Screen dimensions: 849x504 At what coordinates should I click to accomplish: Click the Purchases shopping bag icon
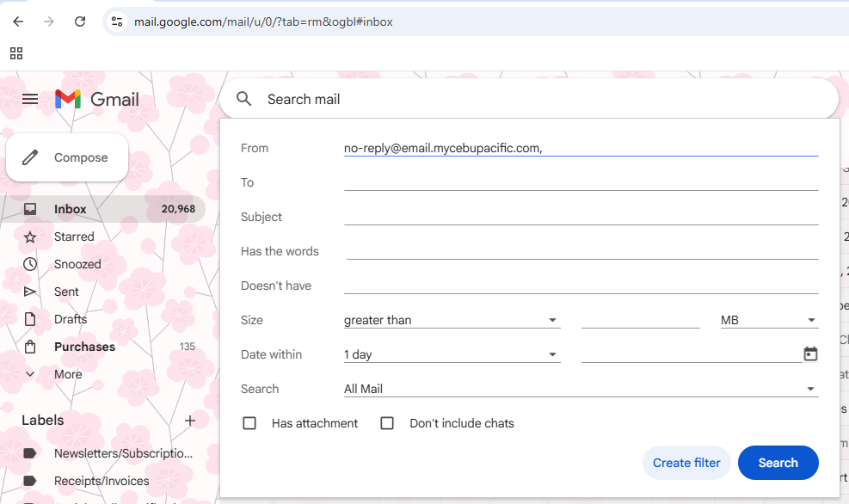[x=30, y=347]
